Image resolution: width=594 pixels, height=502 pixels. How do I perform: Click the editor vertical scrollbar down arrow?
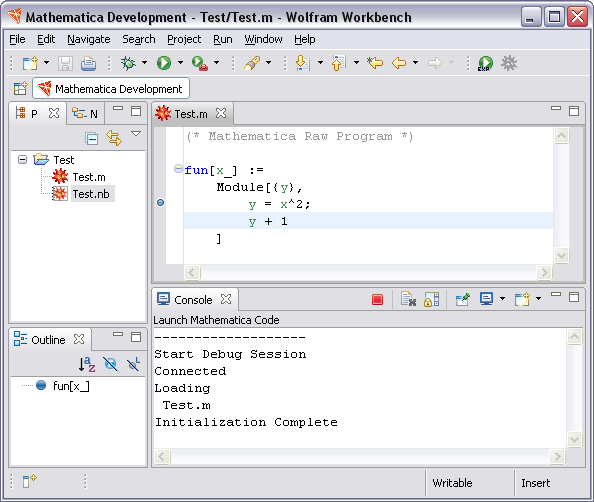coord(561,255)
